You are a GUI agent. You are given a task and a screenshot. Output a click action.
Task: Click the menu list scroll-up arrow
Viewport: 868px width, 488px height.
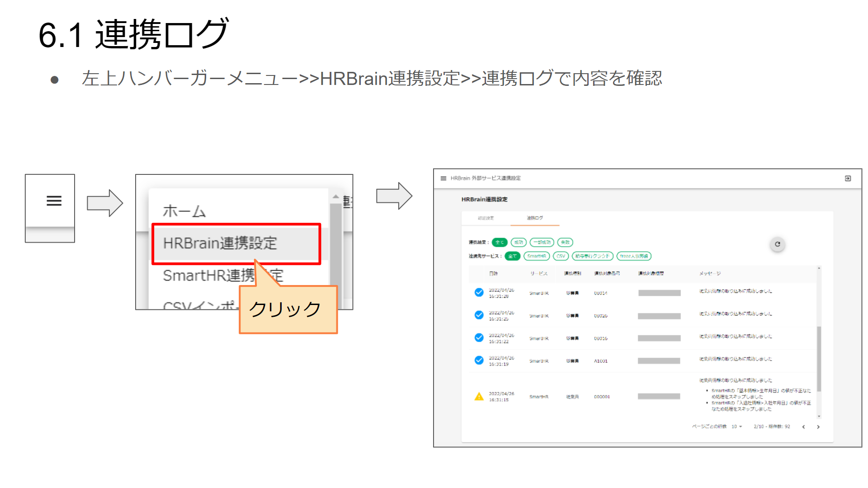point(335,197)
